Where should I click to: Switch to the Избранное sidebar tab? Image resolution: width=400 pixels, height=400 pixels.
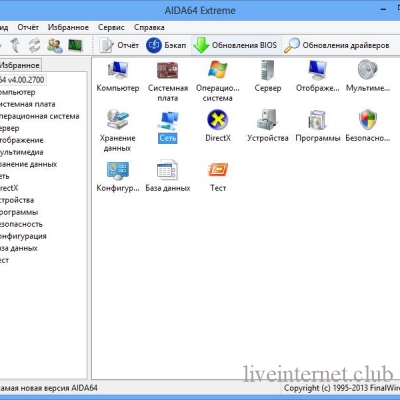point(20,65)
